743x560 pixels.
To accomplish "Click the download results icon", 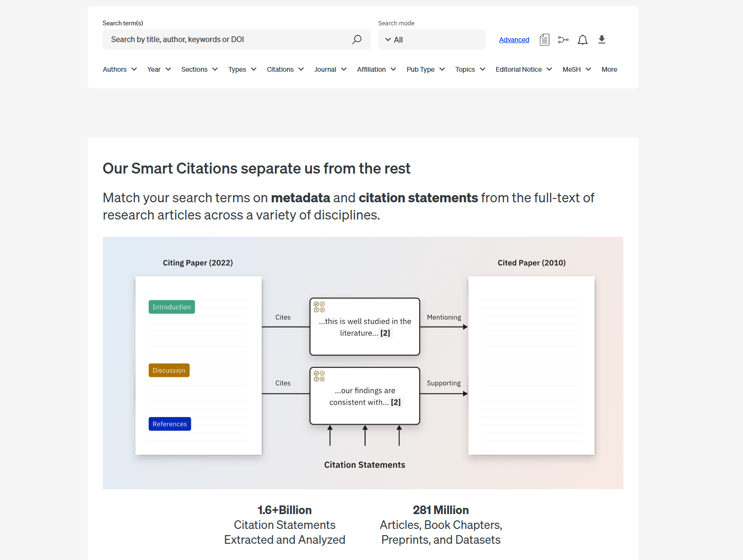I will point(602,40).
